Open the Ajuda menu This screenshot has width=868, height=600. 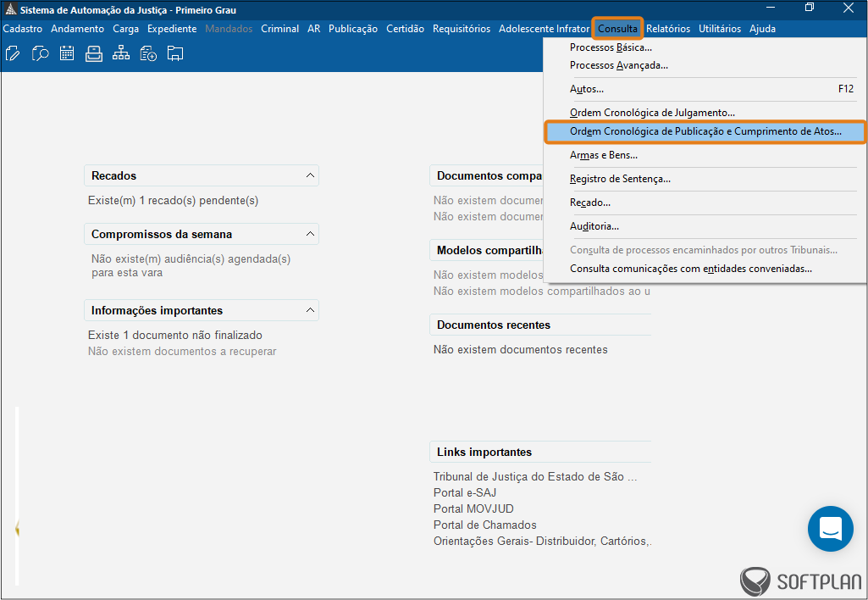(762, 29)
